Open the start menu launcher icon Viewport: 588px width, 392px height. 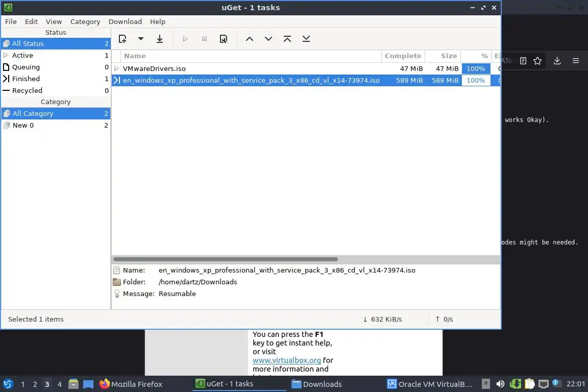[x=8, y=384]
